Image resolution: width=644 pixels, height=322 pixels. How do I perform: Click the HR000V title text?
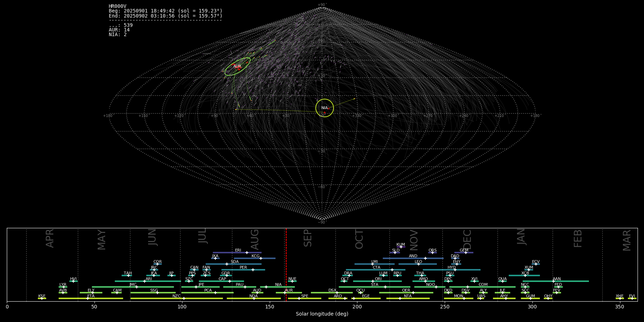117,6
